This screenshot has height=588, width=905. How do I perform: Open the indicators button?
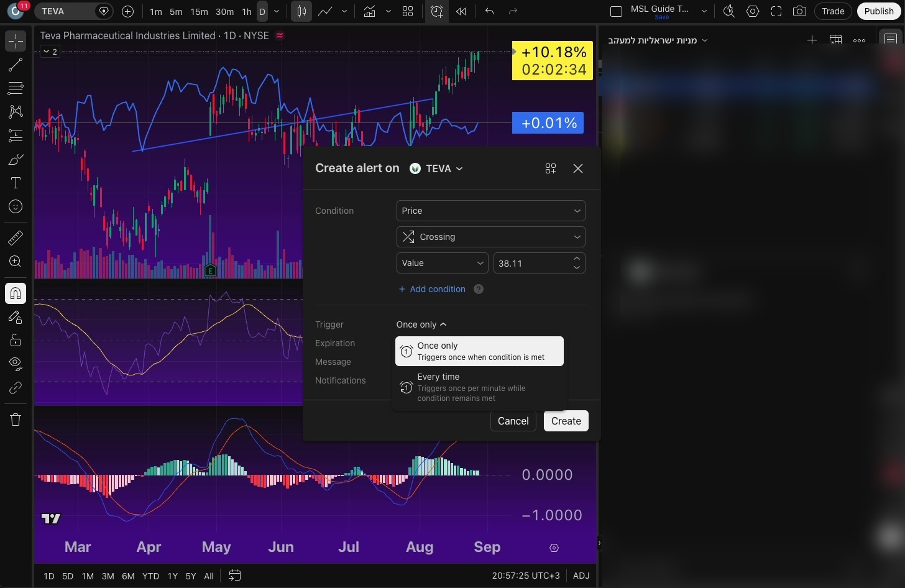click(369, 11)
